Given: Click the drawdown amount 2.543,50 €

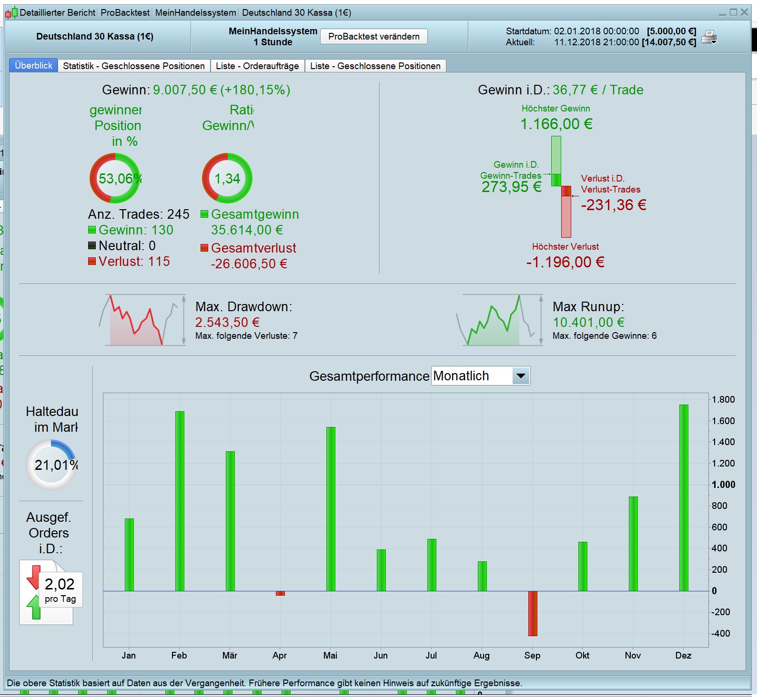Looking at the screenshot, I should click(227, 322).
